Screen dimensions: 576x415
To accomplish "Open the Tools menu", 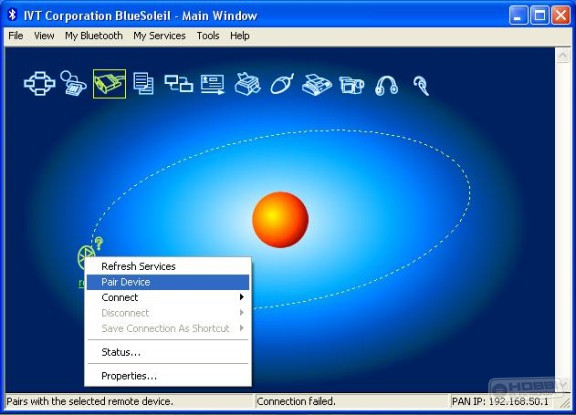I will tap(208, 36).
